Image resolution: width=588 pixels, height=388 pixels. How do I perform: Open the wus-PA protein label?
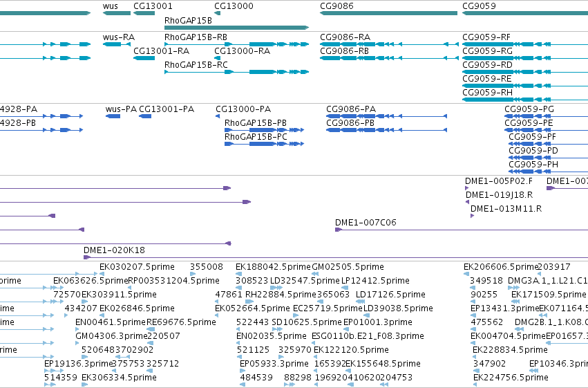pos(121,109)
